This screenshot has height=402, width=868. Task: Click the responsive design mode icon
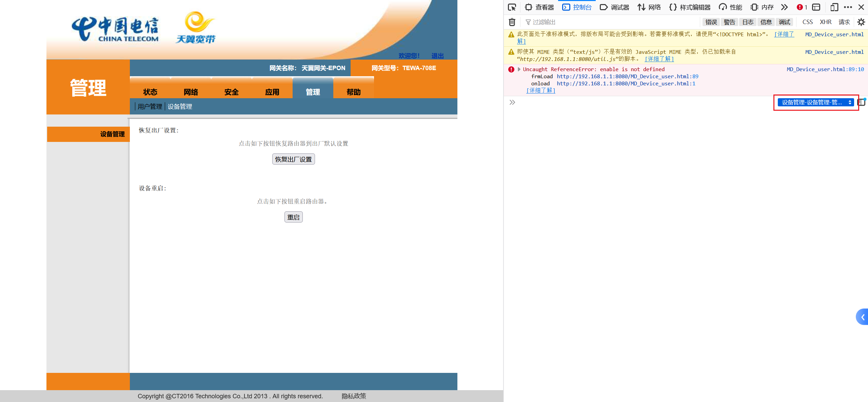pos(834,7)
